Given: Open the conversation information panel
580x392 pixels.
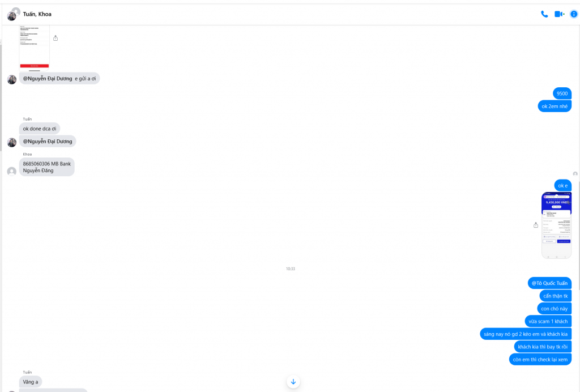Looking at the screenshot, I should click(574, 14).
